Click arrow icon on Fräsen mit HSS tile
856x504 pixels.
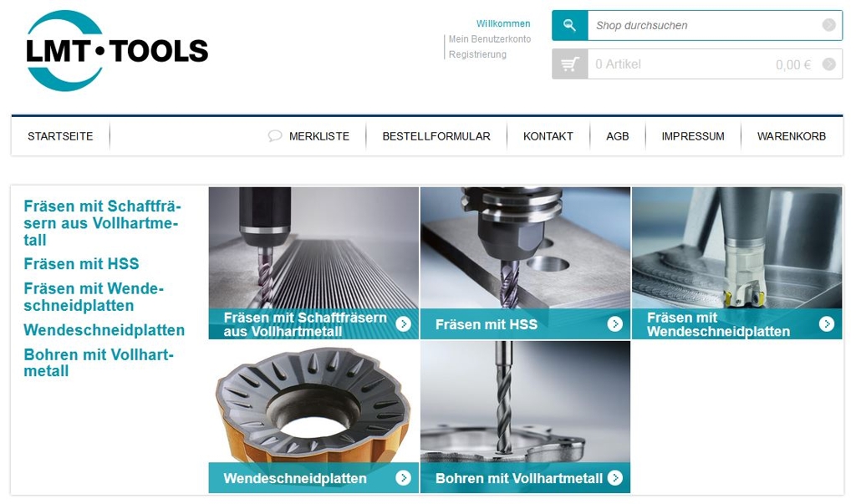(x=614, y=324)
